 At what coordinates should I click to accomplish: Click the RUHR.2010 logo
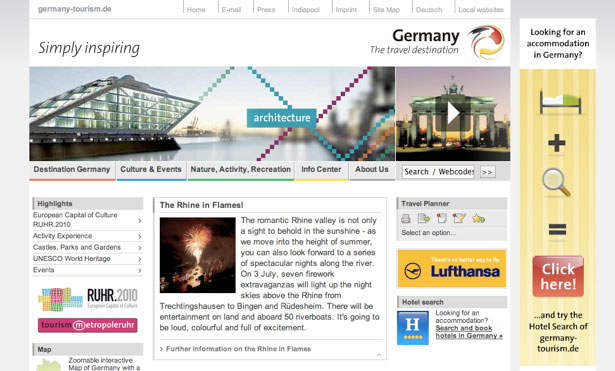(x=88, y=299)
